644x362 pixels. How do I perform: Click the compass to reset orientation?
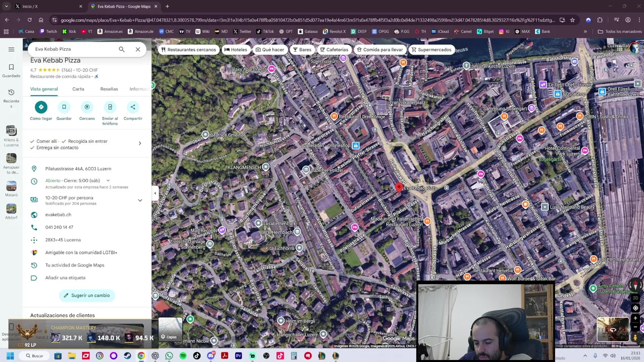[x=635, y=286]
